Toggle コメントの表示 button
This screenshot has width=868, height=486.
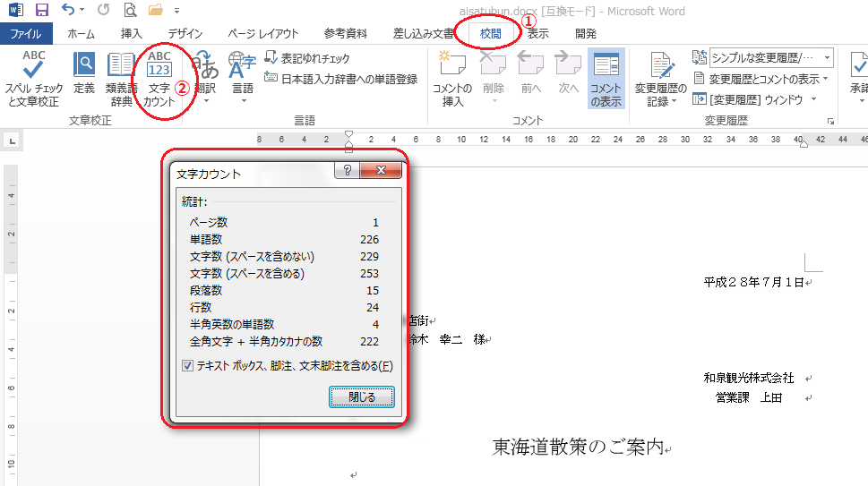click(x=606, y=79)
